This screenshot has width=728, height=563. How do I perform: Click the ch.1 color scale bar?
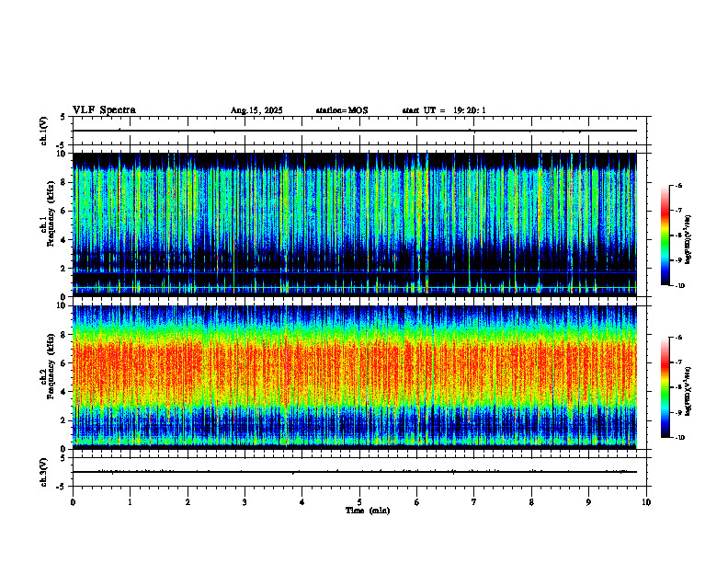point(665,236)
